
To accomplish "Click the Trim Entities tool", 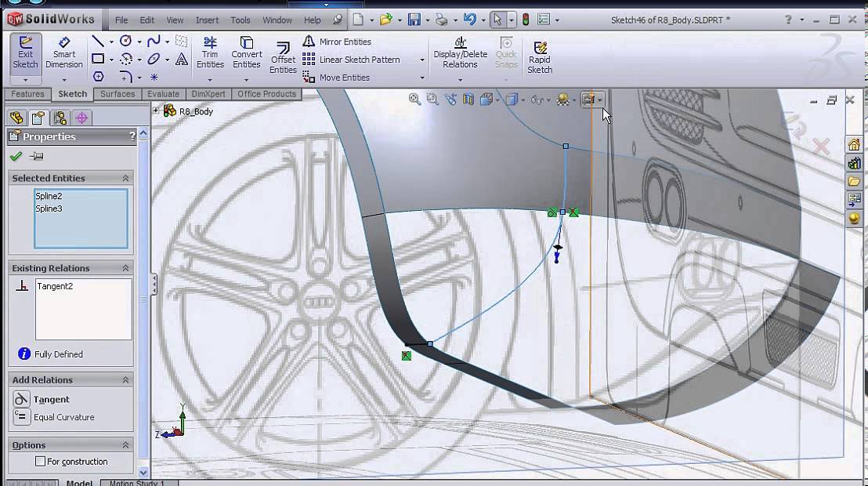I will pyautogui.click(x=210, y=53).
